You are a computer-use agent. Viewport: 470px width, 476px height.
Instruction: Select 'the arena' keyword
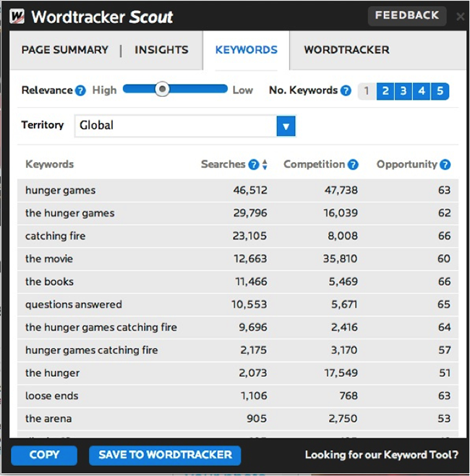[x=48, y=419]
